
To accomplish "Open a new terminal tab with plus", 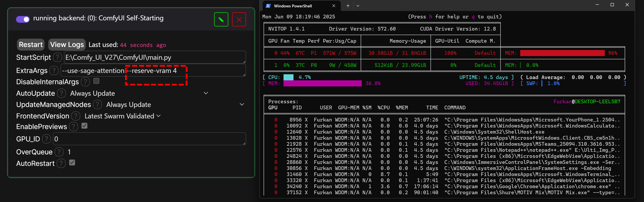I will (348, 6).
